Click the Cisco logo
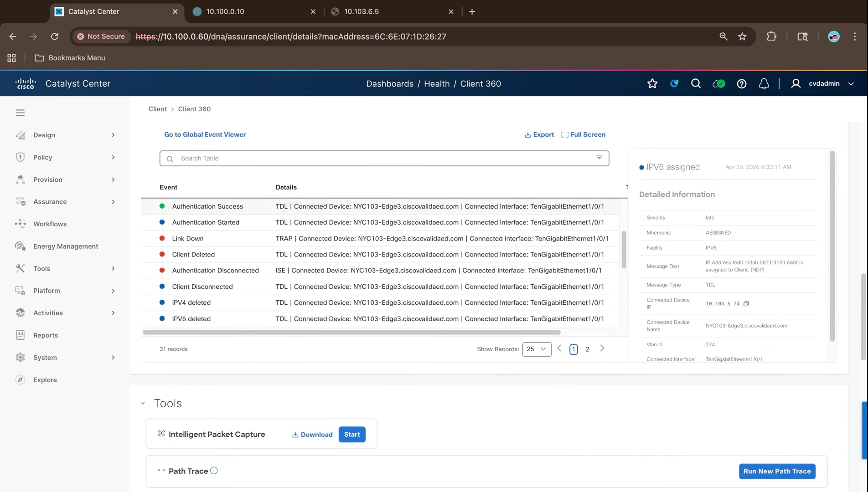Image resolution: width=868 pixels, height=492 pixels. 26,83
